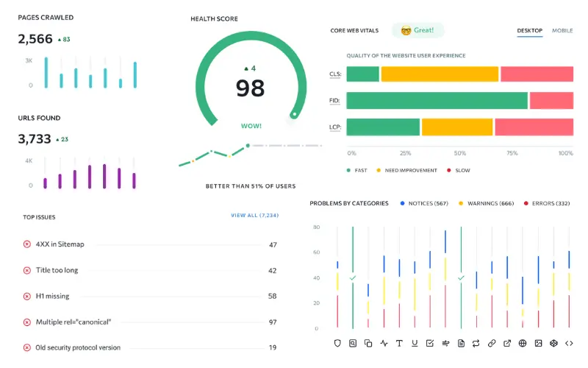Click the red Slow segment of FID bar

click(x=551, y=101)
